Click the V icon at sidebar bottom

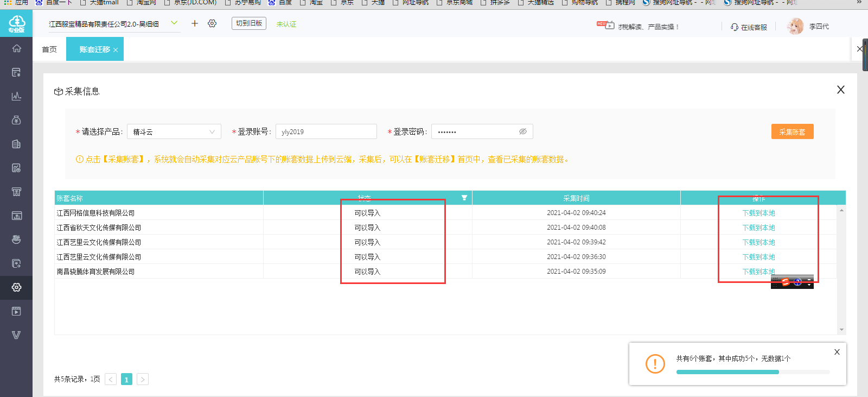pyautogui.click(x=16, y=335)
